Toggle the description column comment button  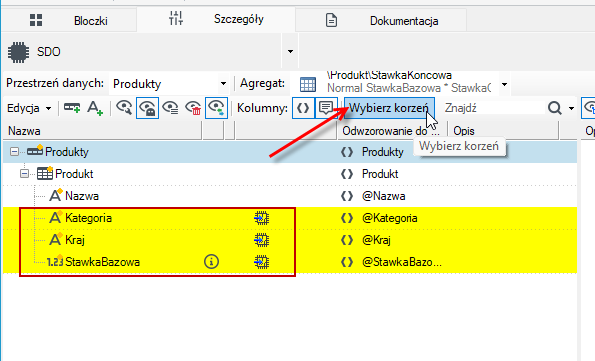(x=326, y=108)
